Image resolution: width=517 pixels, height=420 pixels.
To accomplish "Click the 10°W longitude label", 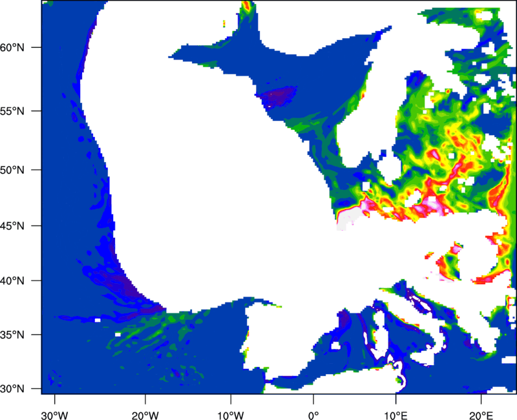I will [231, 415].
